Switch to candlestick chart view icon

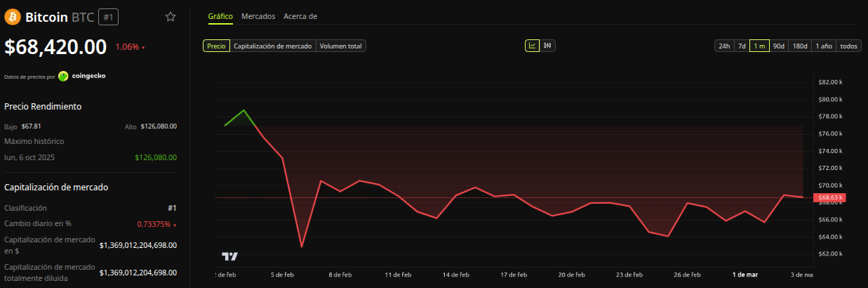[x=548, y=46]
